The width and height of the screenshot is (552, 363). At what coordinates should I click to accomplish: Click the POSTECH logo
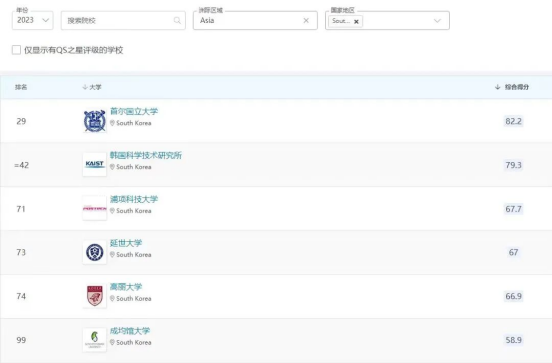[x=95, y=208]
